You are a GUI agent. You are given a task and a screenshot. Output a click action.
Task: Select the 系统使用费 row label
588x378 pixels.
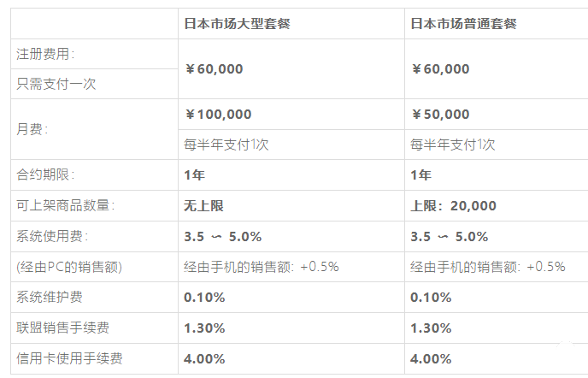[52, 236]
